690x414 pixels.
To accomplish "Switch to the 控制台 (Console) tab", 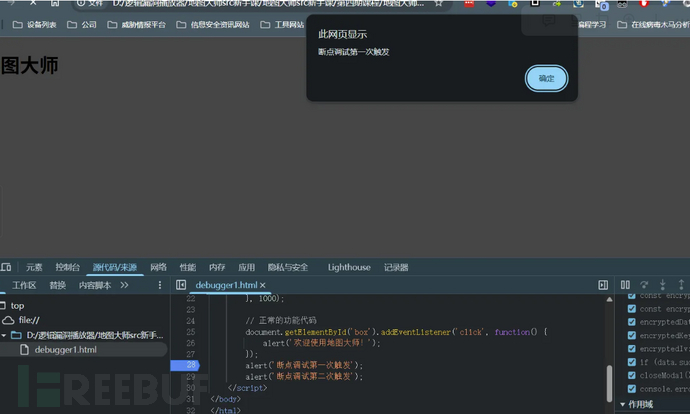I will [x=68, y=267].
